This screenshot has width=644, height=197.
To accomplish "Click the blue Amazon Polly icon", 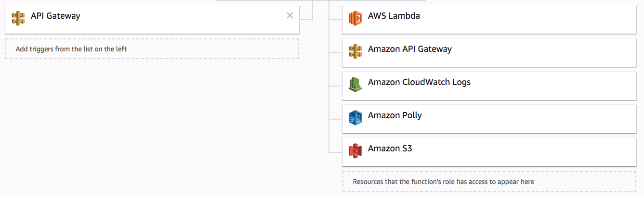I will pyautogui.click(x=355, y=118).
